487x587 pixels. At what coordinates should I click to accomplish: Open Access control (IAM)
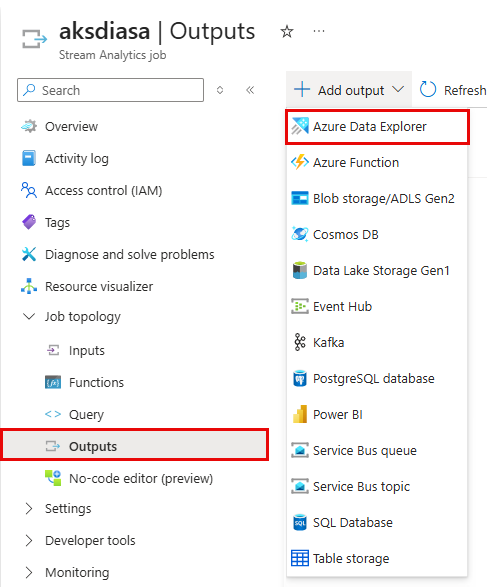click(x=104, y=191)
